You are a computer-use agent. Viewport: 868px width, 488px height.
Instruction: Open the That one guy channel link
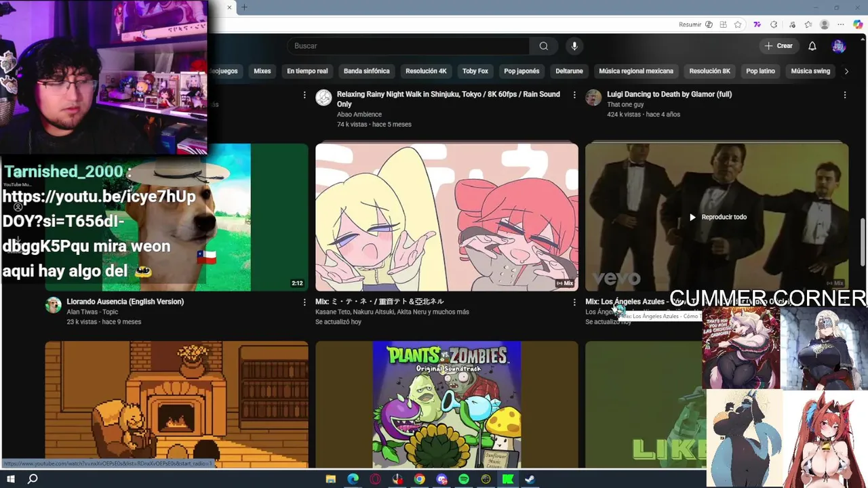[x=625, y=104]
